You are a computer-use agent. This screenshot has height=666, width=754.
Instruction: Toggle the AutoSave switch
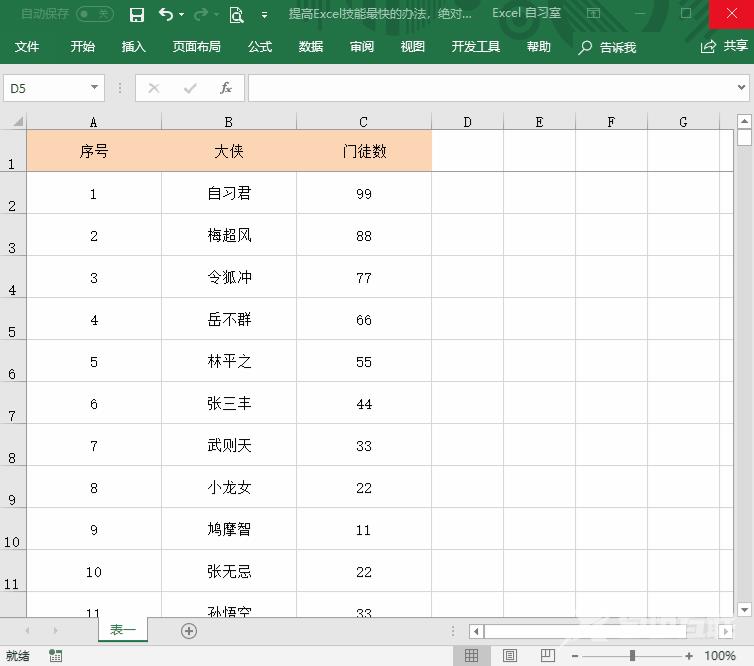click(x=95, y=14)
